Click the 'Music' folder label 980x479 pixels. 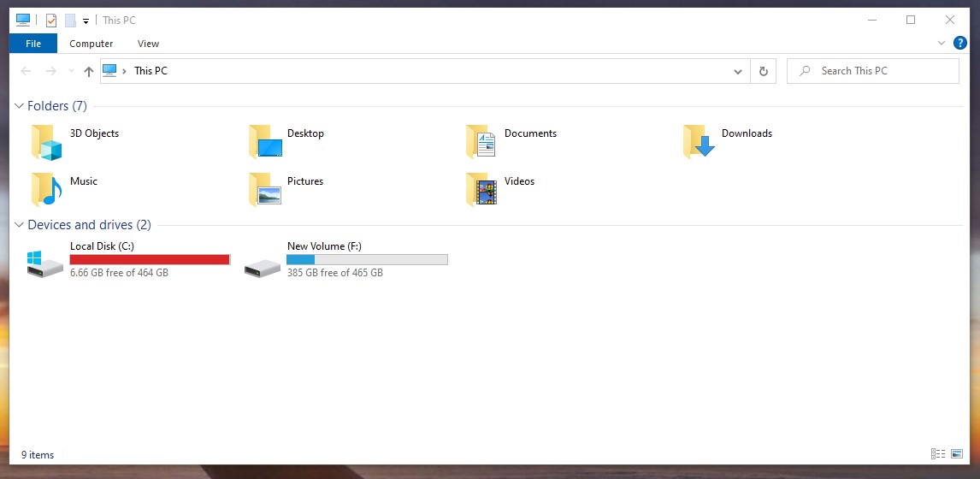coord(84,181)
